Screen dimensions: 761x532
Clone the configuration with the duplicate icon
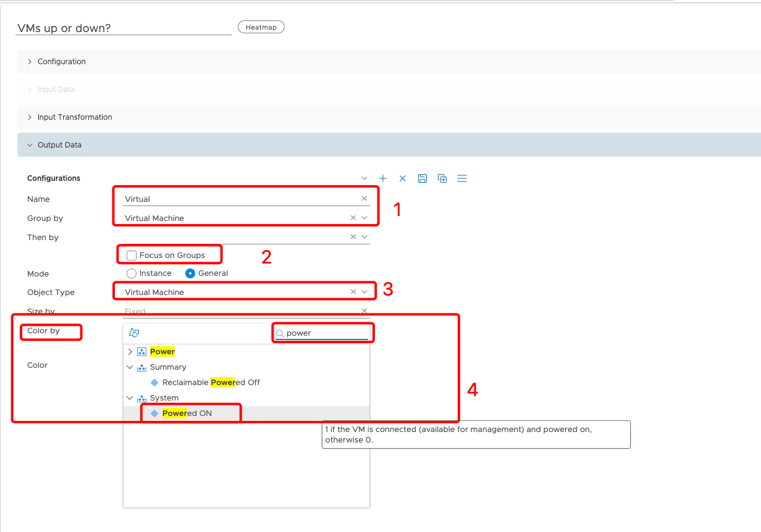442,178
